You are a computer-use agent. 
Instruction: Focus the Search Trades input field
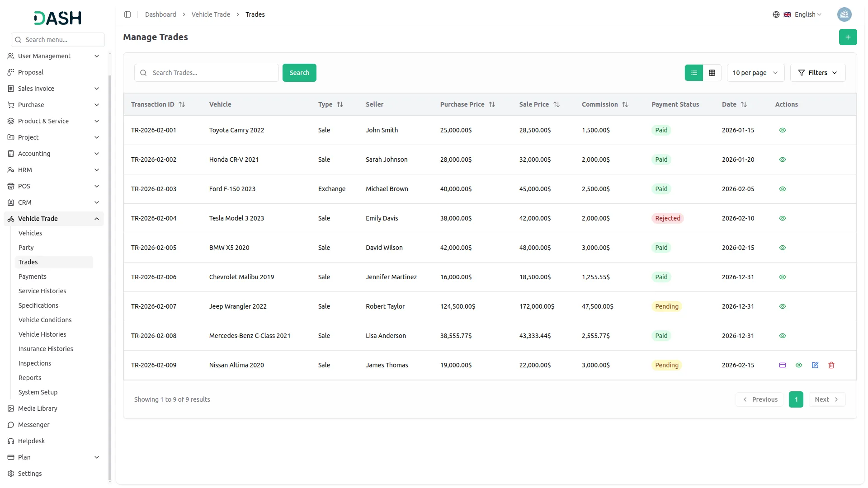click(212, 73)
